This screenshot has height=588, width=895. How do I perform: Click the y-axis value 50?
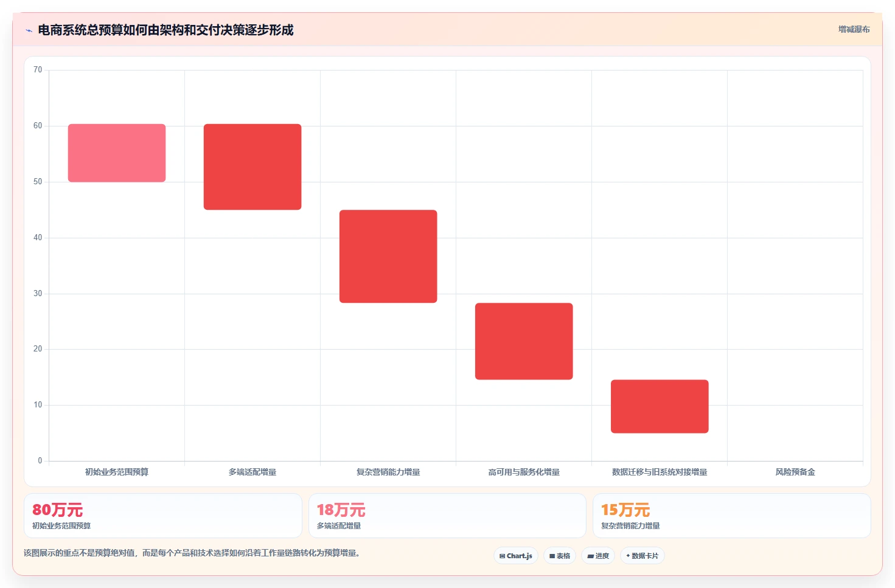tap(38, 182)
